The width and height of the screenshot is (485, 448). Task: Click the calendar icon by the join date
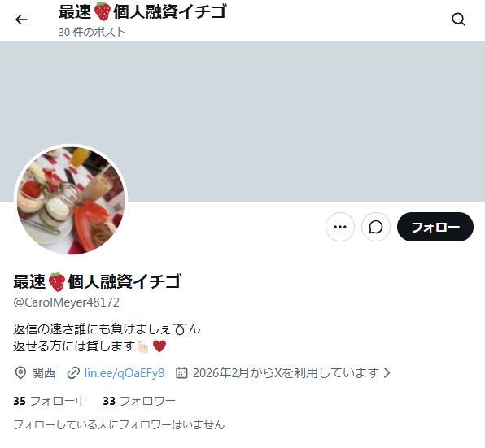point(181,372)
